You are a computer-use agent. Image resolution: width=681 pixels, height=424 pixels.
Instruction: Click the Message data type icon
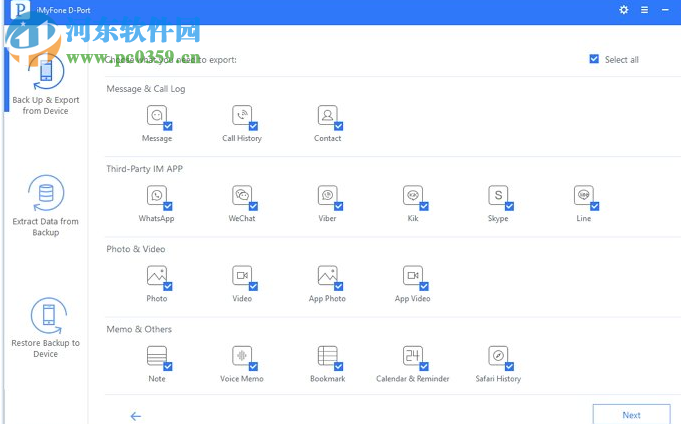point(157,115)
